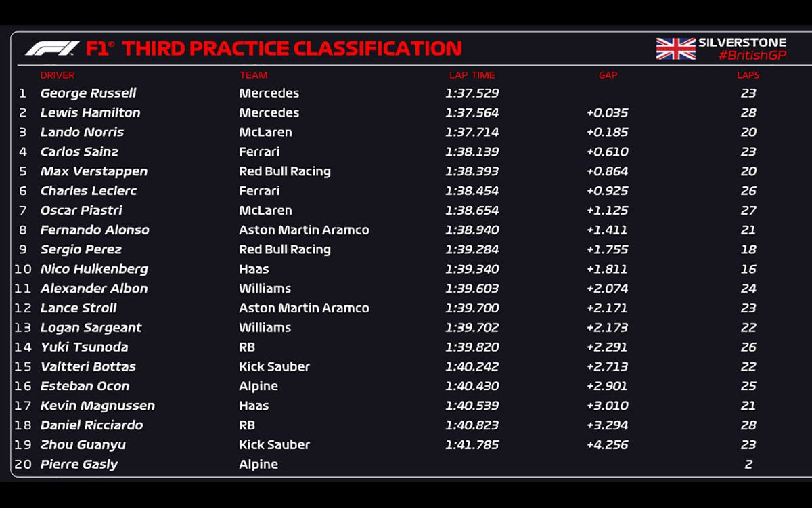The height and width of the screenshot is (508, 812).
Task: Click Daniel Ricciardo's lap count of 28
Action: click(748, 425)
